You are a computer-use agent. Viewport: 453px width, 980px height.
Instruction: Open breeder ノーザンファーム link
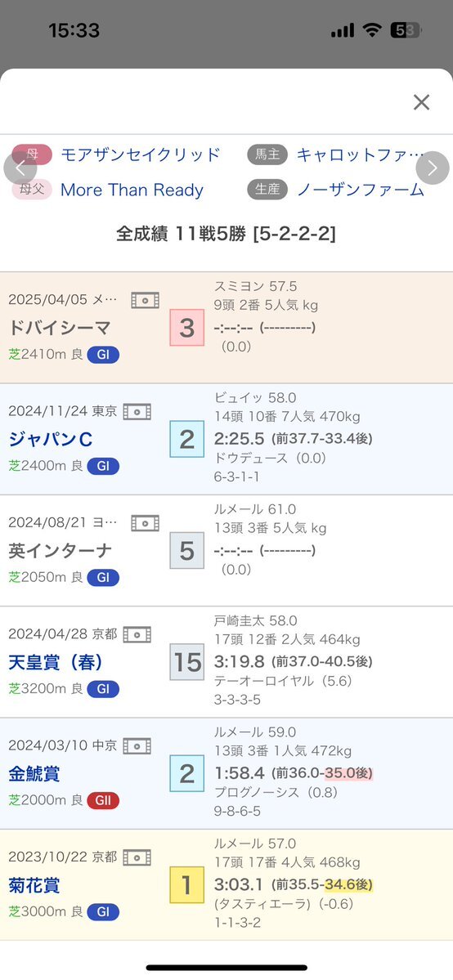pyautogui.click(x=360, y=190)
